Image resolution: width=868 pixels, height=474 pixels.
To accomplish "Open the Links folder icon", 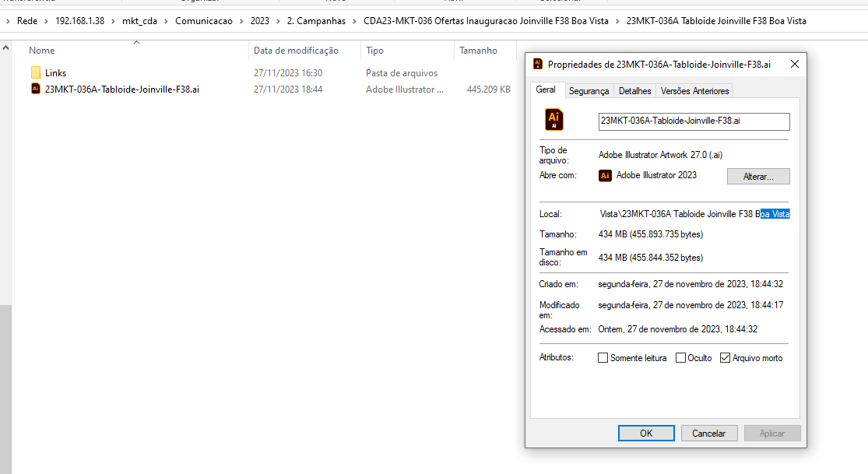I will coord(36,72).
